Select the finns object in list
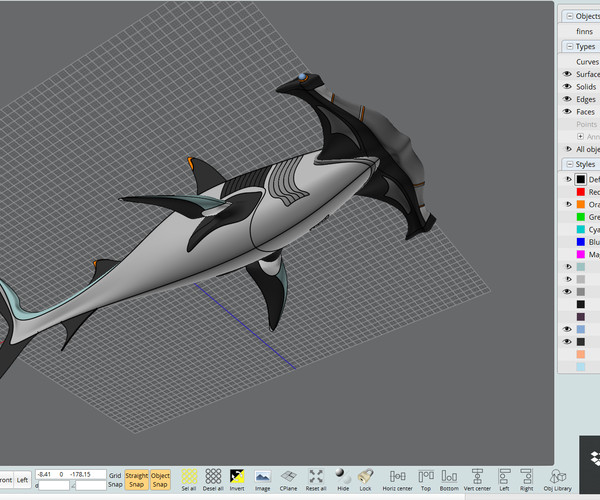This screenshot has width=600, height=500. pyautogui.click(x=584, y=31)
